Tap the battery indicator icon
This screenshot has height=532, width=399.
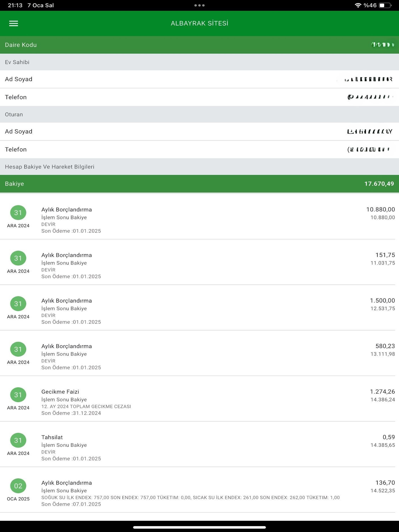385,5
